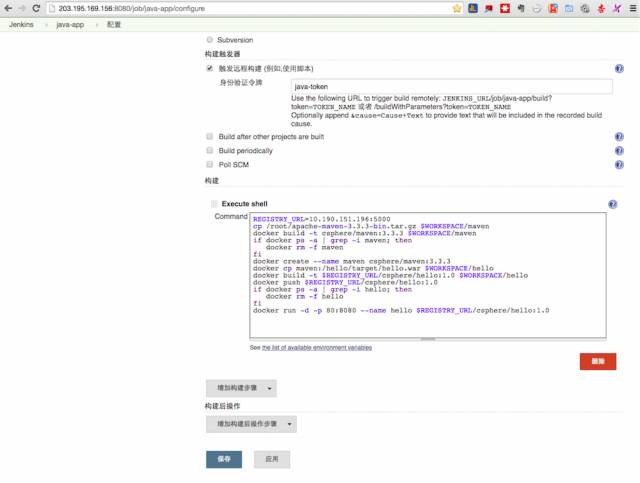Viewport: 640px width, 483px height.
Task: Click help icon for remote build trigger
Action: [619, 69]
